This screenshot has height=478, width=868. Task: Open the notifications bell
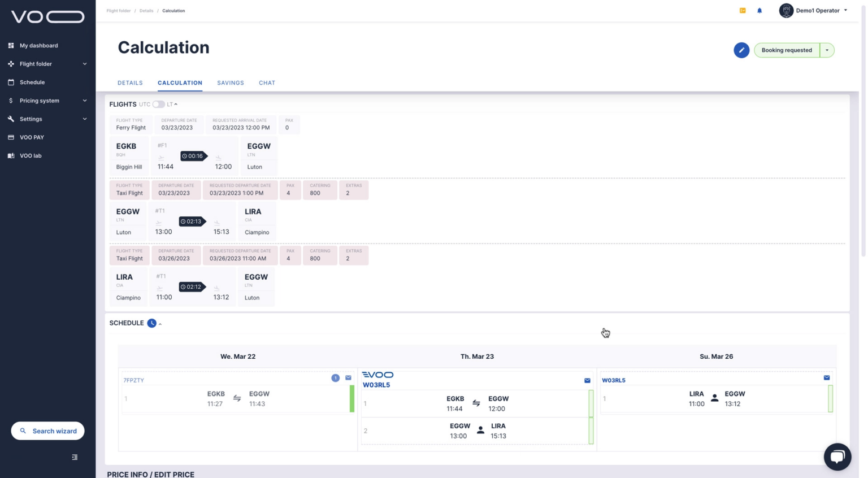(759, 11)
